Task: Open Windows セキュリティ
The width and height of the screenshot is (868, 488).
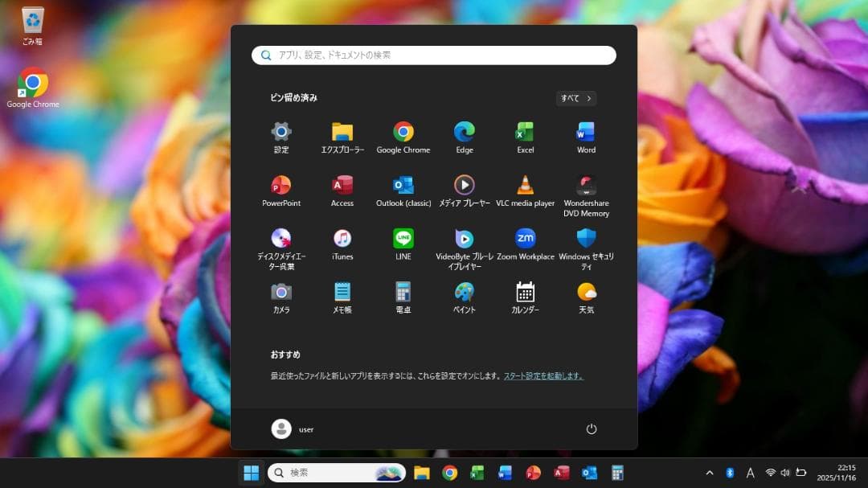Action: 586,239
